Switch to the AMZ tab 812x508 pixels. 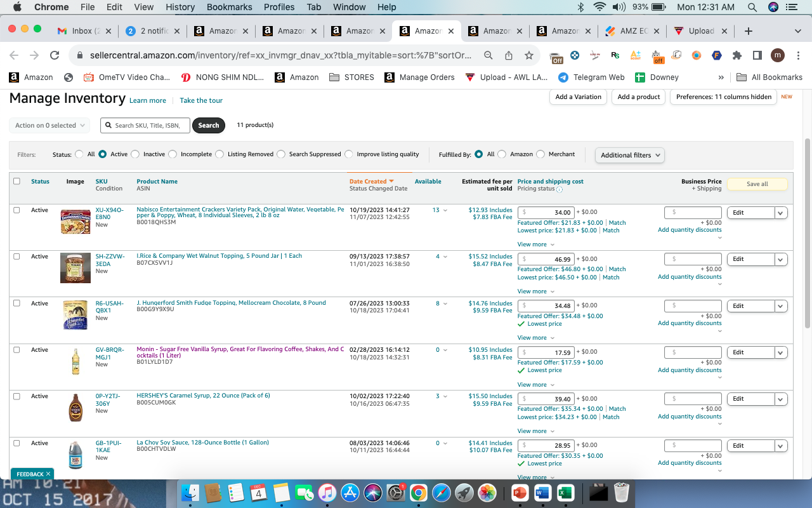click(631, 31)
